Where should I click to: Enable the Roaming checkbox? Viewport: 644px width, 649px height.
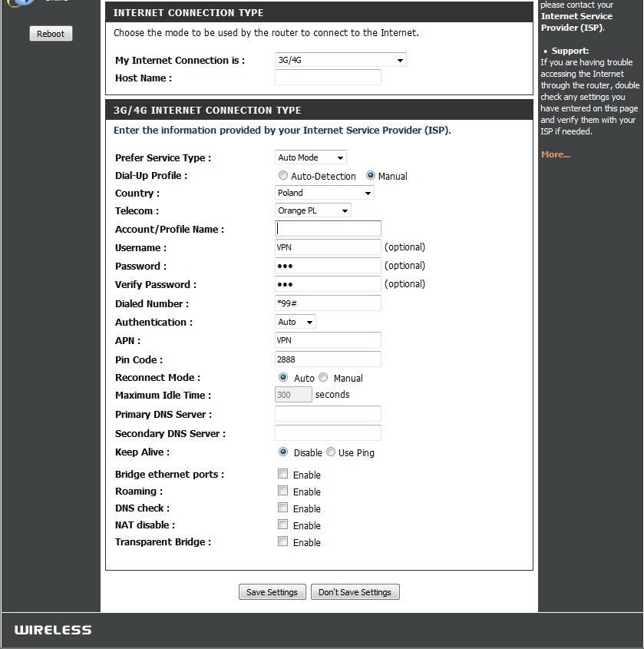[x=283, y=491]
